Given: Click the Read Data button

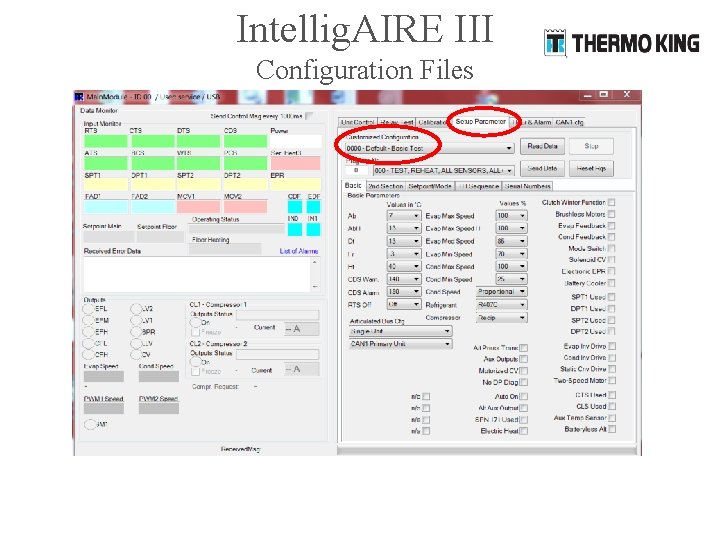Looking at the screenshot, I should [x=542, y=146].
